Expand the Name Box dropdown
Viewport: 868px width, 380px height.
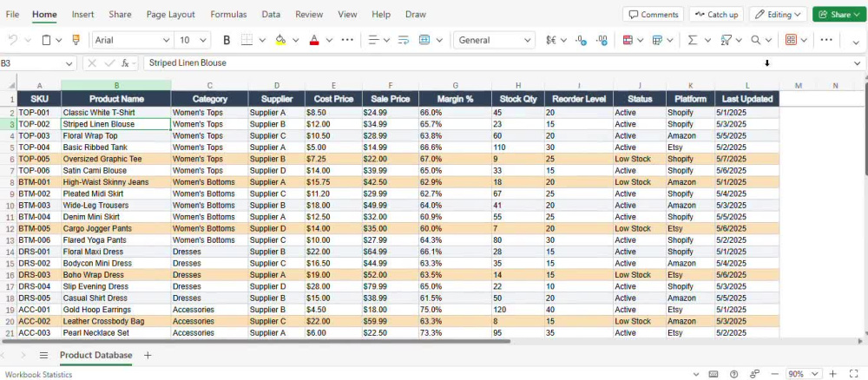pos(69,63)
